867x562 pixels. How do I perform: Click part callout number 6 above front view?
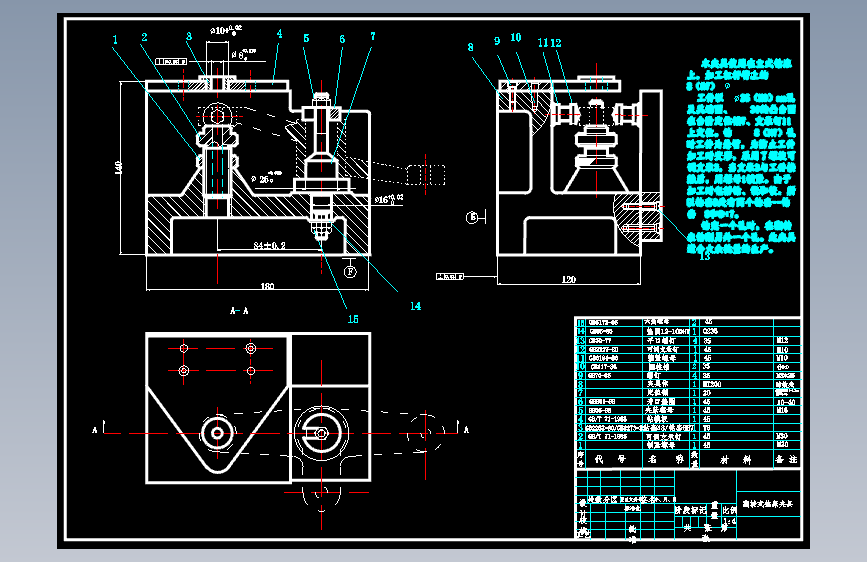pyautogui.click(x=342, y=39)
